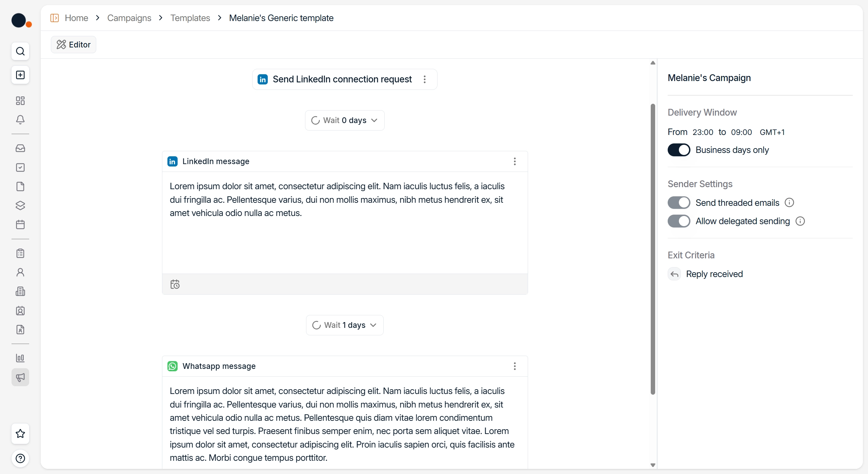
Task: Open the search icon in the sidebar
Action: coord(20,51)
